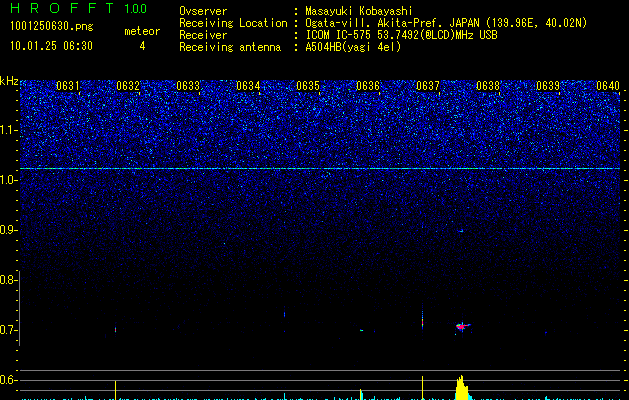Click the faint blue echo near 0634-0635
Viewport: 629px width, 400px height.
pyautogui.click(x=284, y=314)
